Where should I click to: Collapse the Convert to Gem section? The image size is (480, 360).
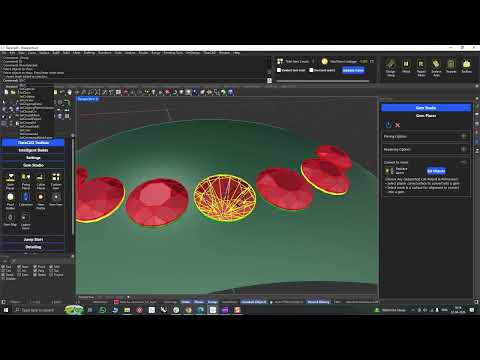tap(463, 162)
